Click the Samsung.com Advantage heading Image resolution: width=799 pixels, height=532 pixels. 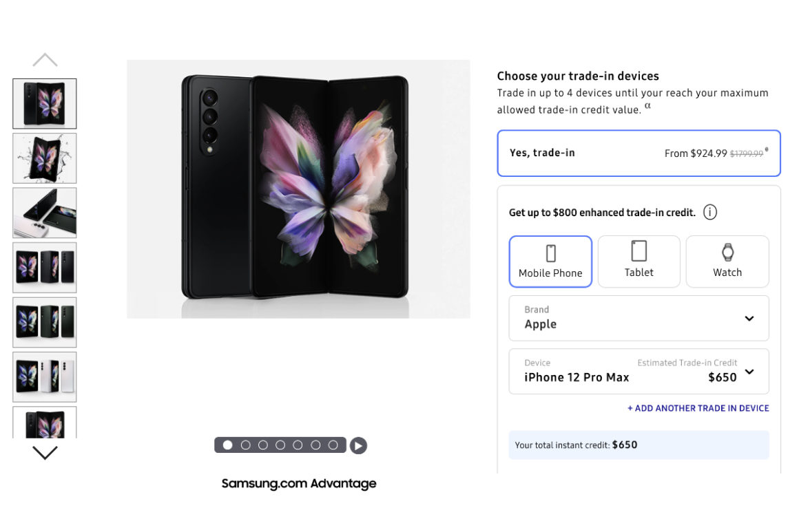click(x=299, y=484)
